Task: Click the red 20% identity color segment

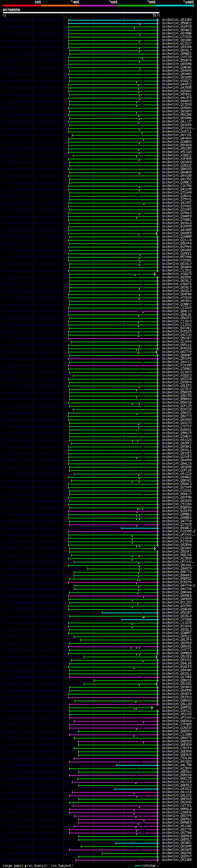Action: pos(22,6)
